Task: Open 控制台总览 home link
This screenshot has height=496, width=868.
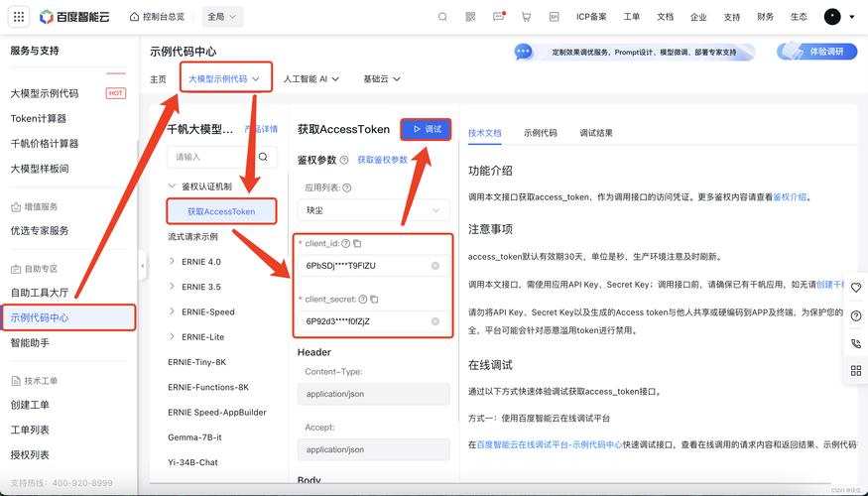Action: [157, 17]
